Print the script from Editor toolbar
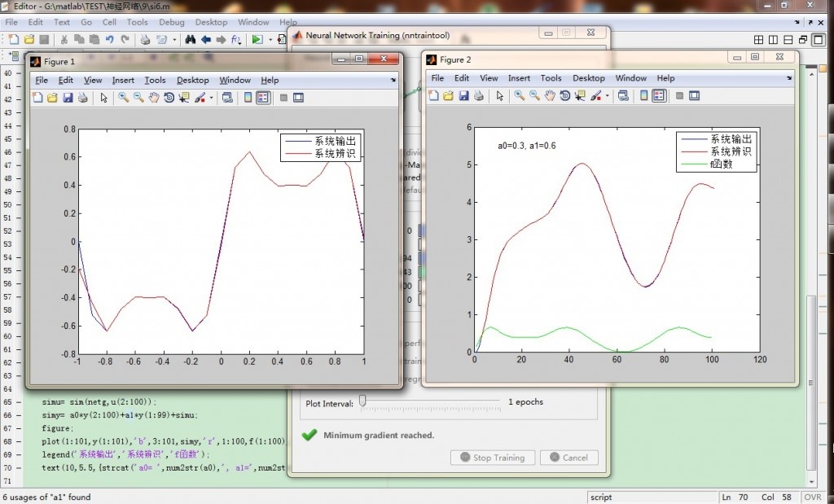834x504 pixels. pyautogui.click(x=145, y=39)
